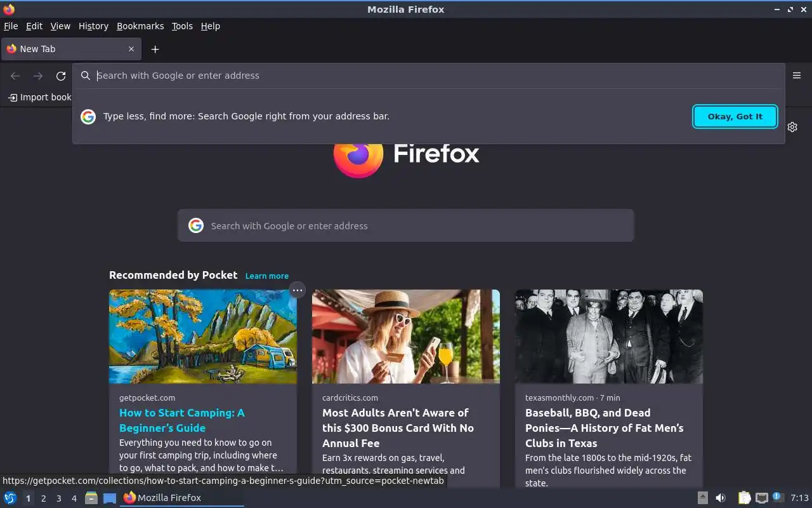Click the ellipsis menu on camping card
The height and width of the screenshot is (508, 812).
coord(297,290)
